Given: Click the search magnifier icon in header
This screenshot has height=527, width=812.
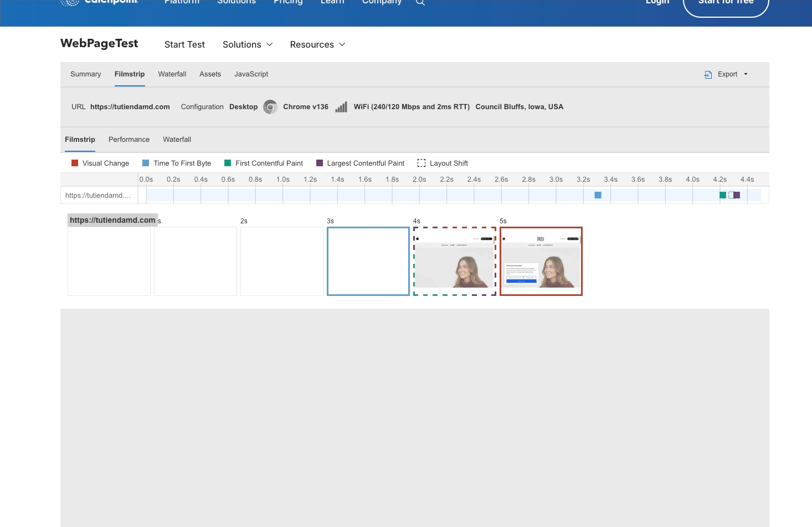Looking at the screenshot, I should pos(420,3).
